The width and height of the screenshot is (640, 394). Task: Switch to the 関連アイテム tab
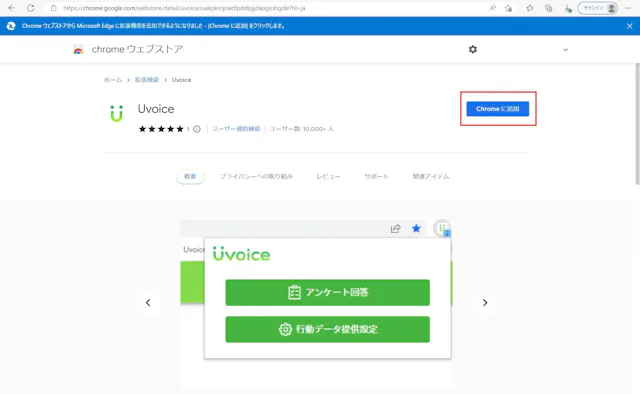(x=431, y=176)
